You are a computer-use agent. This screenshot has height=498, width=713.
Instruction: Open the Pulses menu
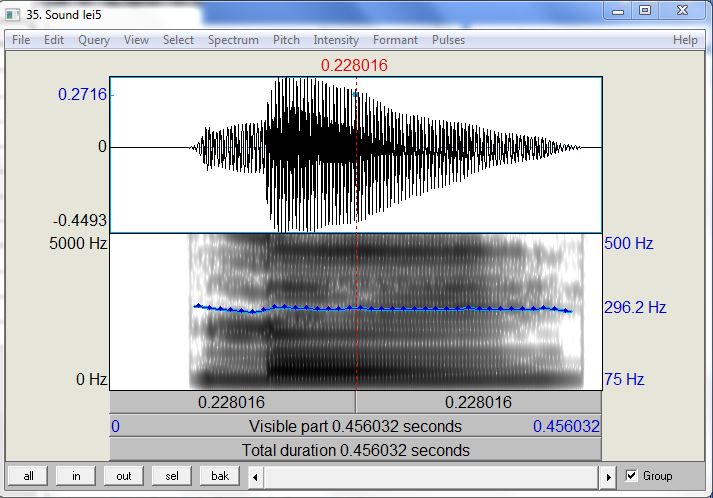[x=448, y=40]
